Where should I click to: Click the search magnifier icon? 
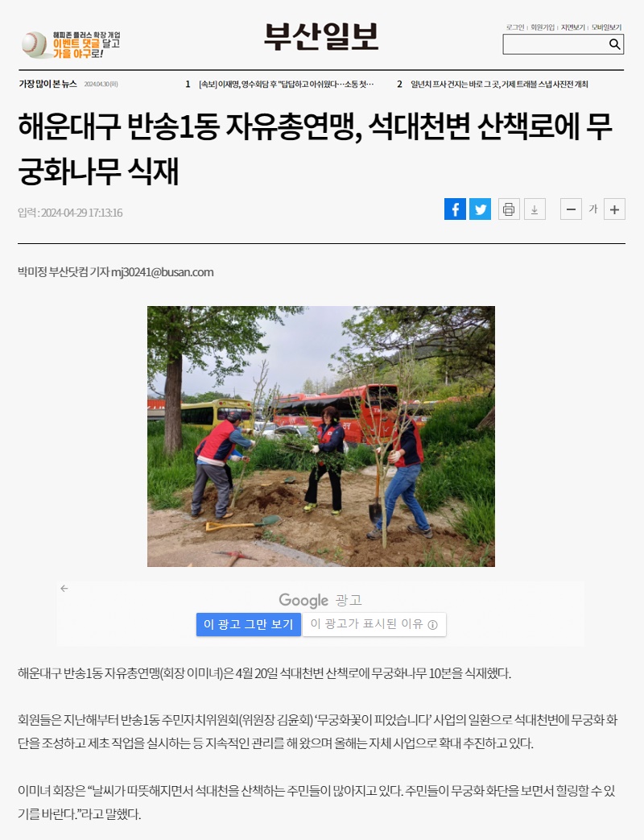coord(614,44)
